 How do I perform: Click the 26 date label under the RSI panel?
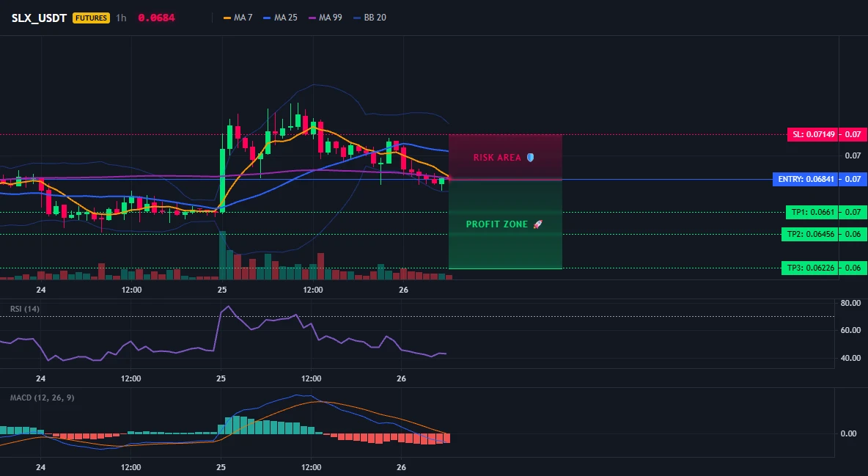tap(401, 378)
